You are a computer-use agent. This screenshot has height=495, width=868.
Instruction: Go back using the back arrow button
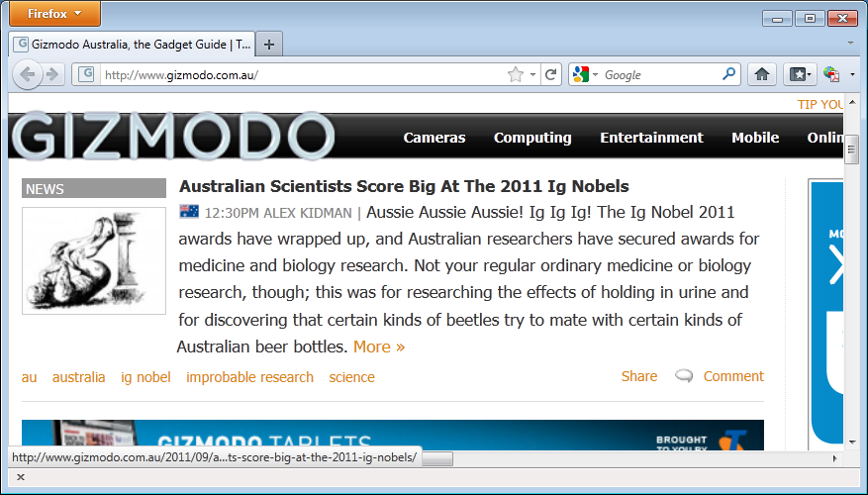click(27, 74)
